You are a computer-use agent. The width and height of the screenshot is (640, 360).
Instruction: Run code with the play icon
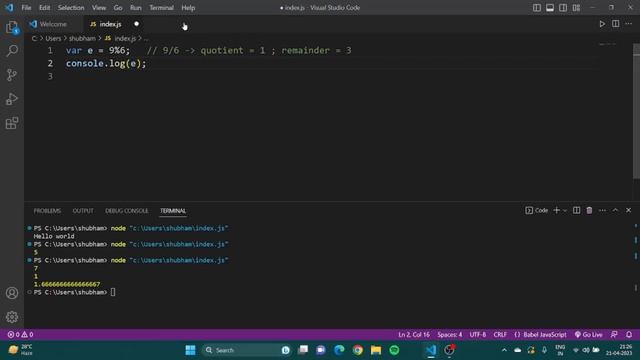(x=602, y=24)
